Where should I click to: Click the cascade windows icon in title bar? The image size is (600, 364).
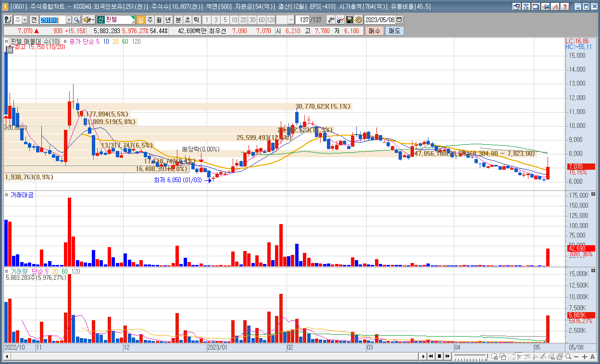coord(536,7)
